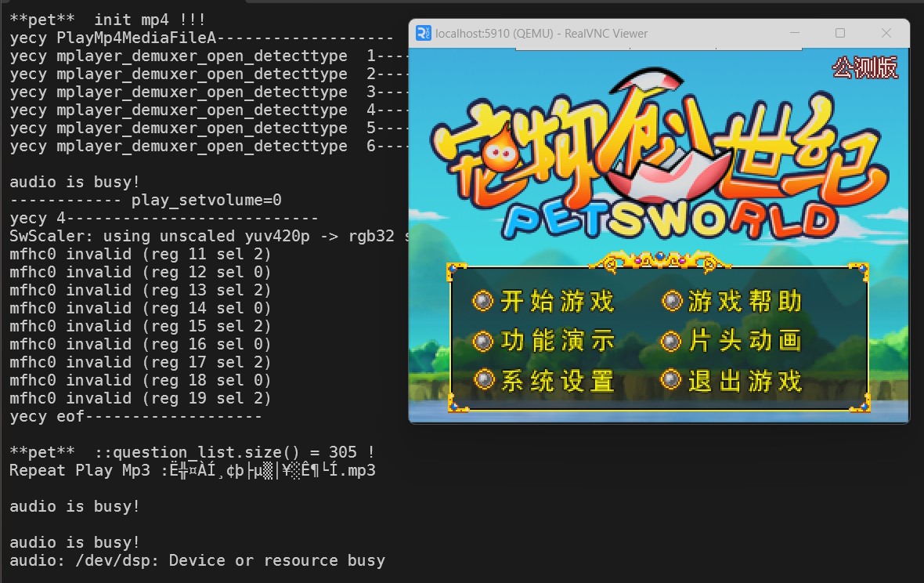Click terminal line 'SwScaler: using unscaled yuv420p'
Screen dimensions: 924x583
208,236
